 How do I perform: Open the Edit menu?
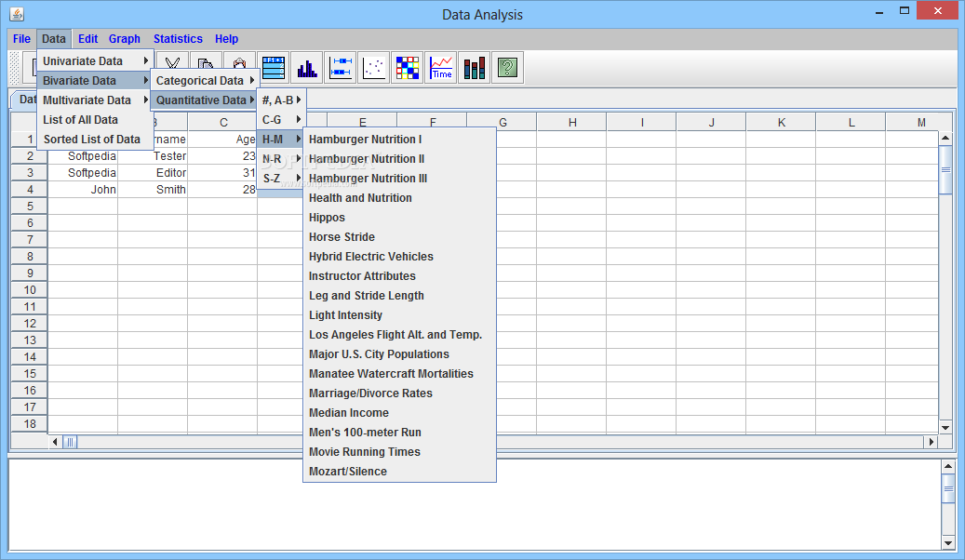tap(88, 39)
